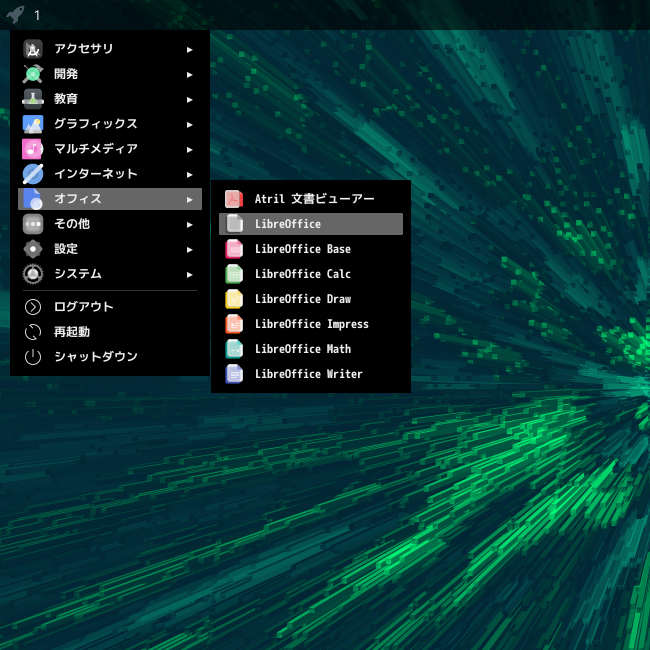Click the その他 dots icon

tap(33, 224)
